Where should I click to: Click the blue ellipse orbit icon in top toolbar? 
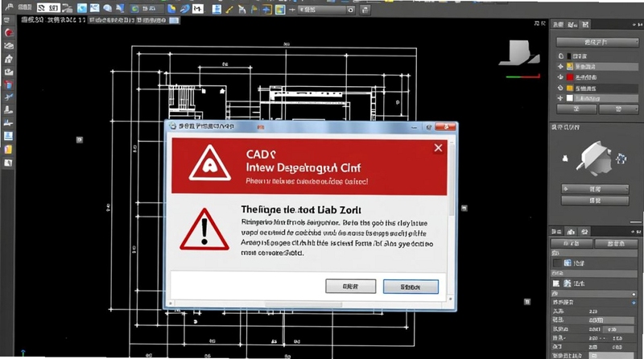185,8
